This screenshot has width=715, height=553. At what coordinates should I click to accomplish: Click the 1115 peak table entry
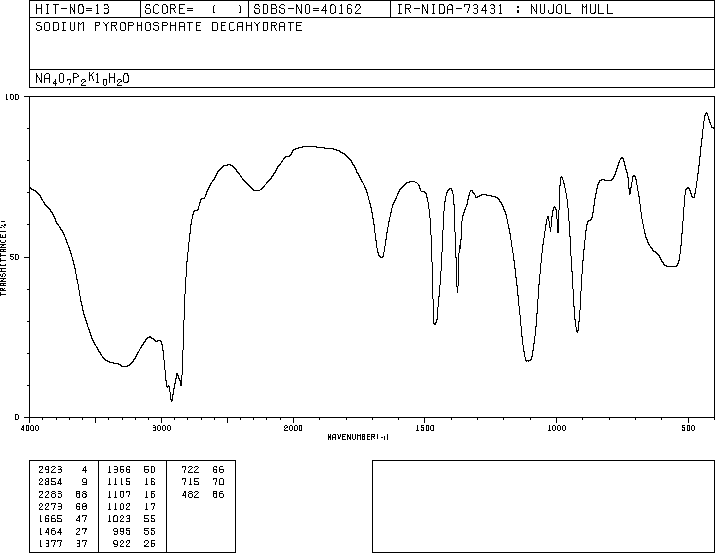click(x=131, y=482)
